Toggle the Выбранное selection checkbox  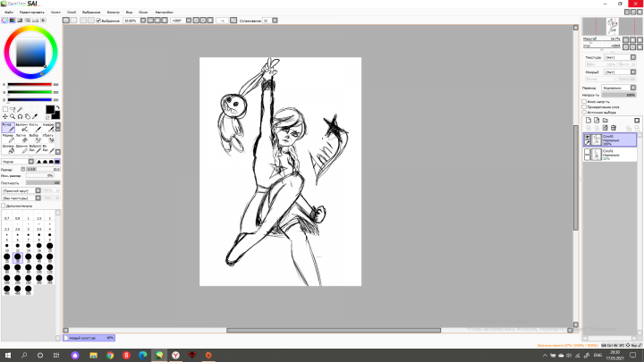(x=98, y=21)
